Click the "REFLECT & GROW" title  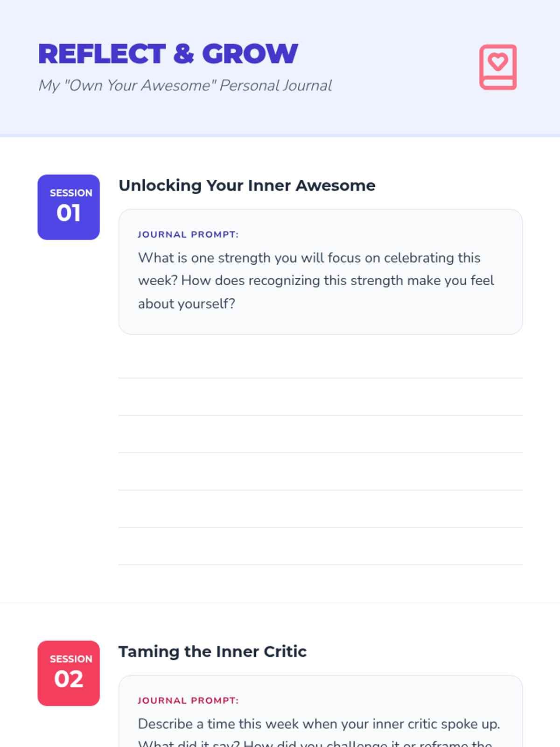168,54
